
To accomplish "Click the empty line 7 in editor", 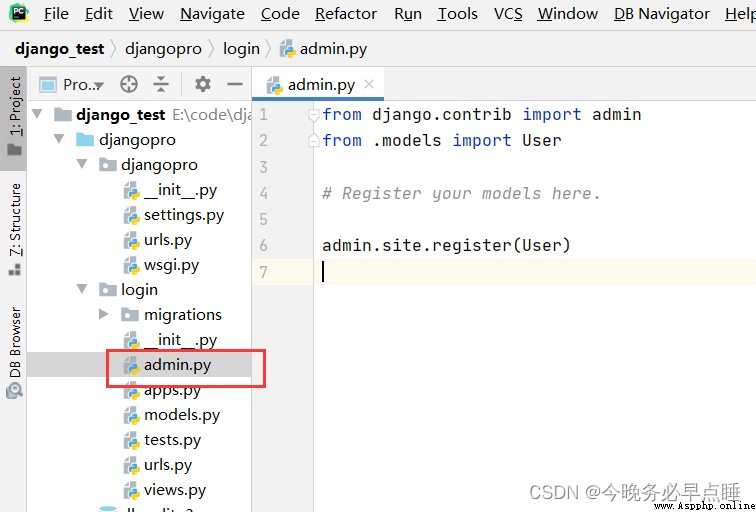I will tap(535, 272).
